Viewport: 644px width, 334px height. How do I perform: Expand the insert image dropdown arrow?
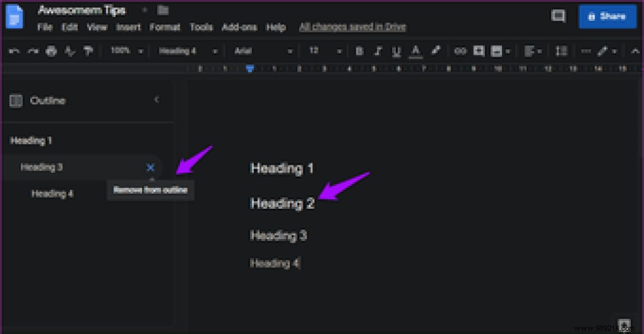508,52
